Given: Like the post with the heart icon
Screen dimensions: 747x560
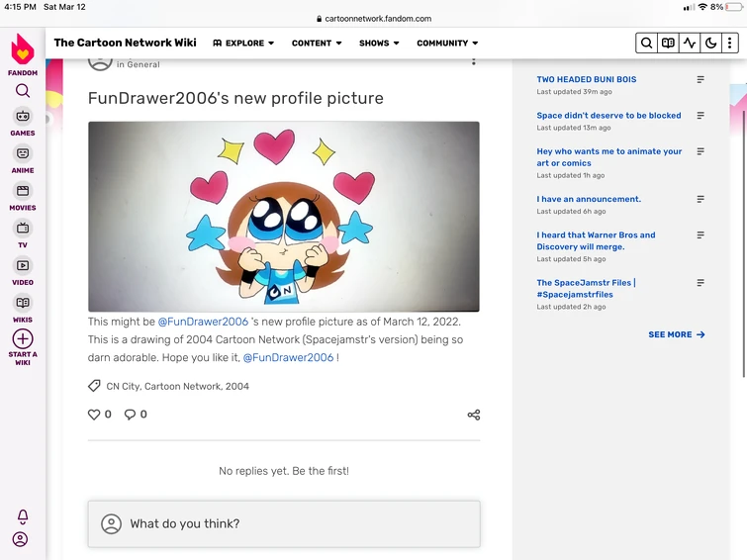Looking at the screenshot, I should coord(94,415).
